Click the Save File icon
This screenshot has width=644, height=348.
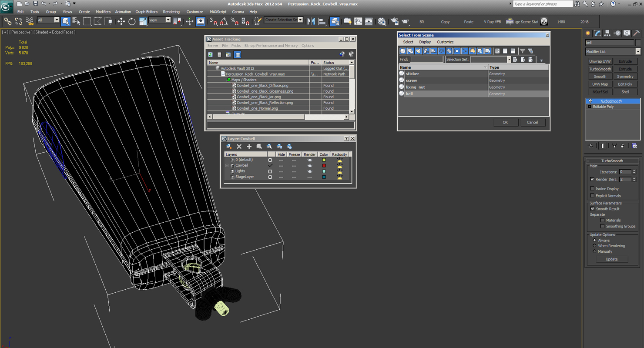coord(35,3)
